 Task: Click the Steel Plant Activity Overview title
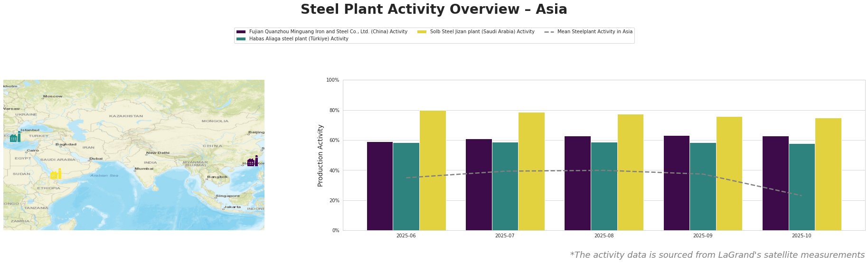pos(434,9)
